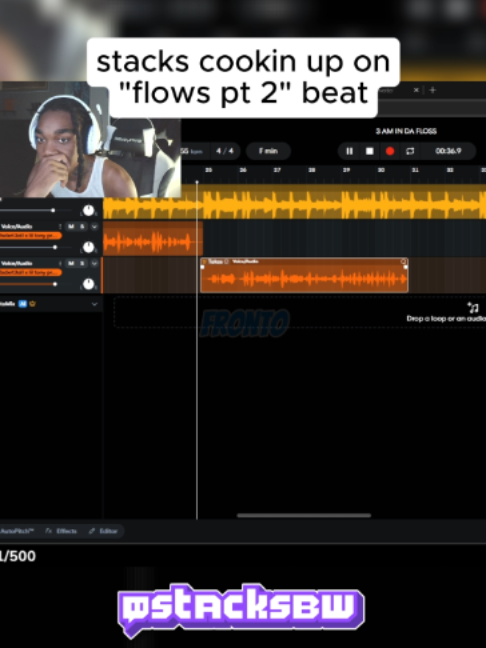Screen dimensions: 486x648
Task: Stop the song with the stop button
Action: 369,151
